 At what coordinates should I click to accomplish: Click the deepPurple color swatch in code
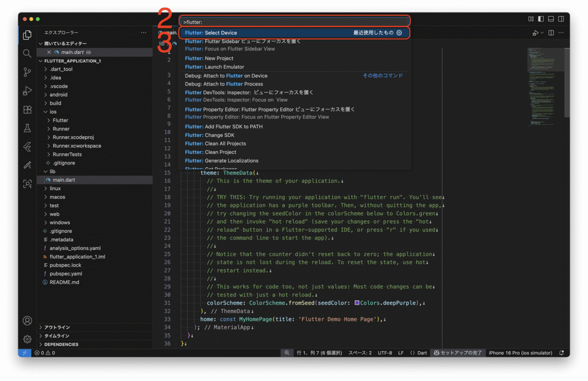pos(357,303)
